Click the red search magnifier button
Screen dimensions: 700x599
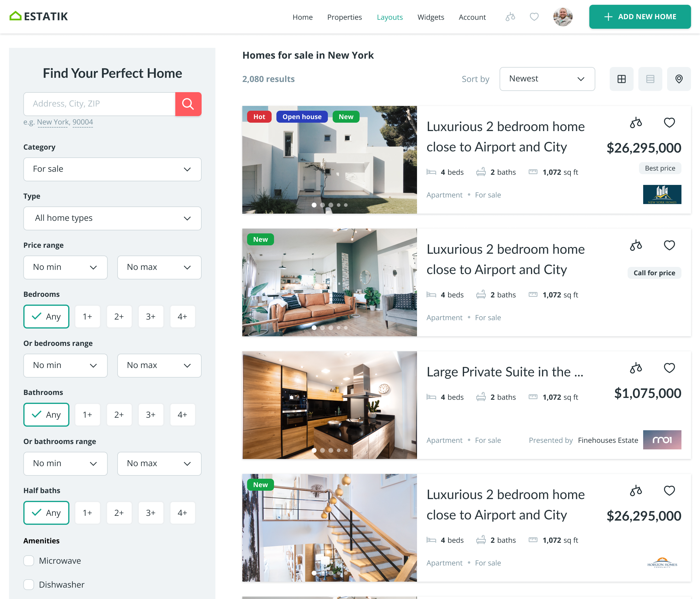(x=188, y=104)
